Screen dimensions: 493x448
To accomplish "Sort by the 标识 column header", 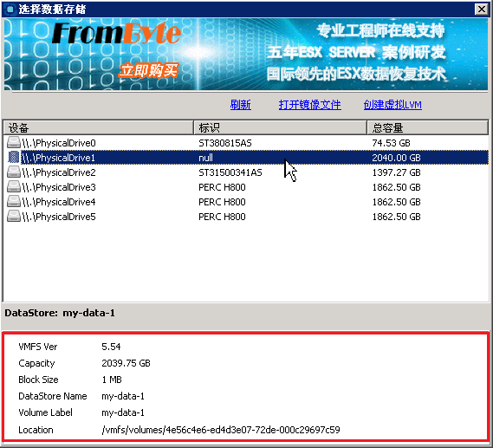I will [280, 127].
